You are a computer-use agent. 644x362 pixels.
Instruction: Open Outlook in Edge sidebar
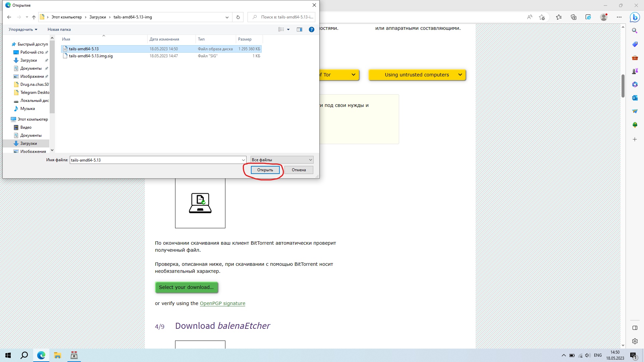[x=635, y=98]
